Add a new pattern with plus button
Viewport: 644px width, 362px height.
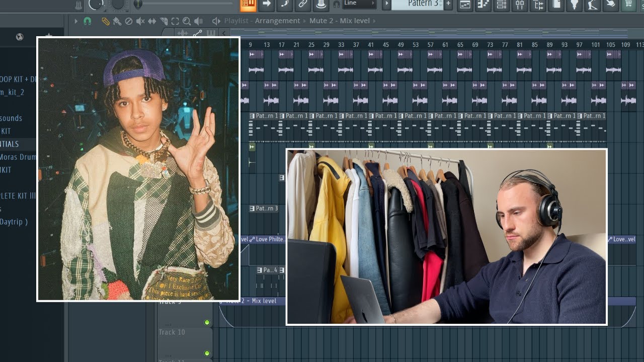coord(448,5)
